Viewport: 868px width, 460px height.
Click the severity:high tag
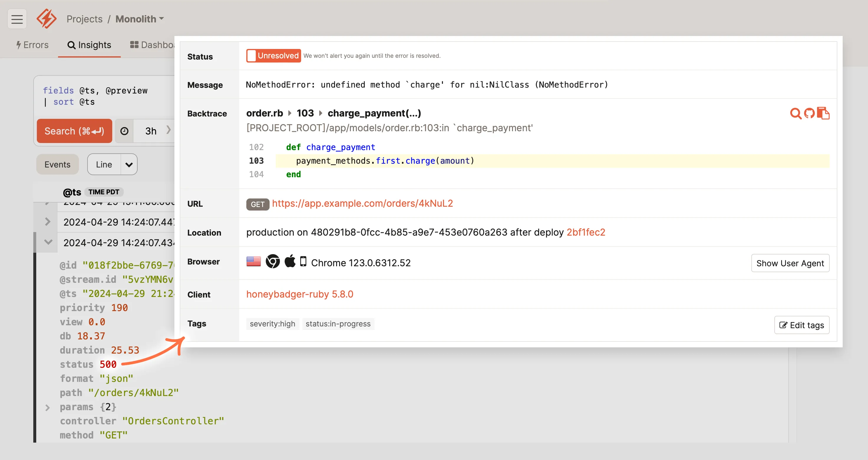(x=272, y=324)
